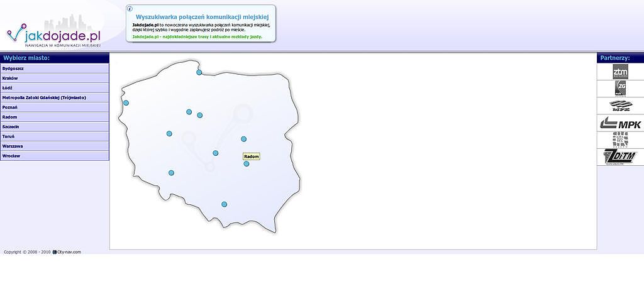
Task: Open the City-nav.com footer link
Action: 69,252
